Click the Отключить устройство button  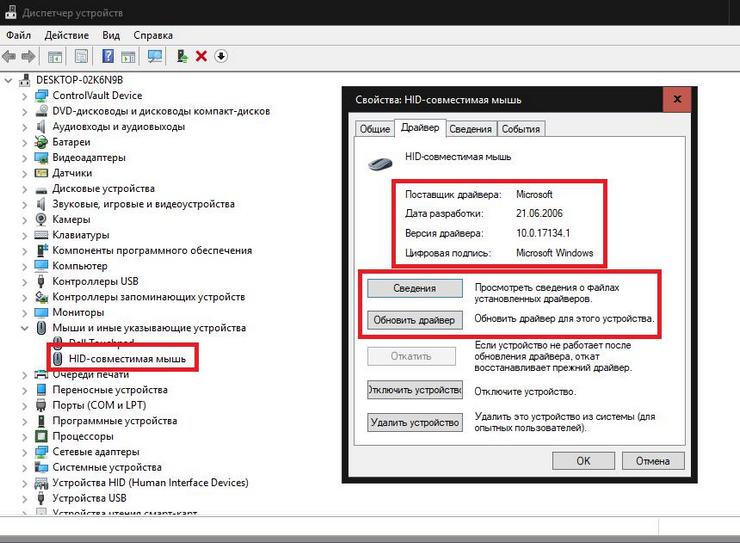[415, 390]
